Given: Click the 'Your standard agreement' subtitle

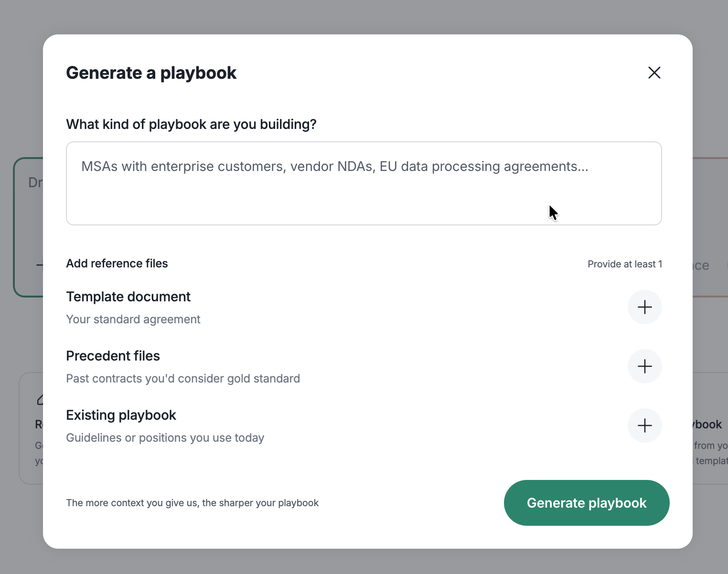Looking at the screenshot, I should click(133, 319).
